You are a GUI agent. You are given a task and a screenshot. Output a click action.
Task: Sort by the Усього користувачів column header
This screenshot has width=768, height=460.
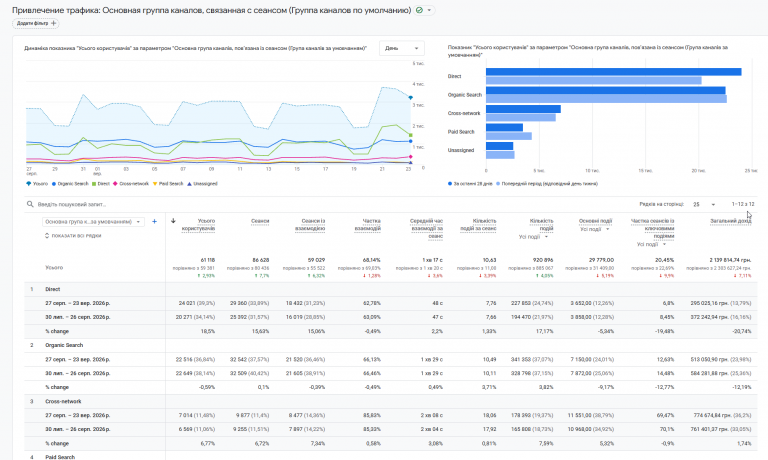198,225
